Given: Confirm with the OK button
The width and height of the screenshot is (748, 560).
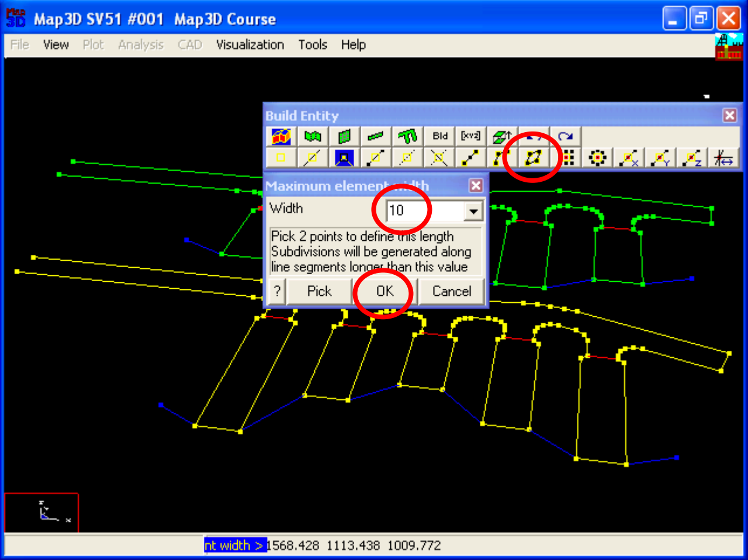Looking at the screenshot, I should pos(385,291).
